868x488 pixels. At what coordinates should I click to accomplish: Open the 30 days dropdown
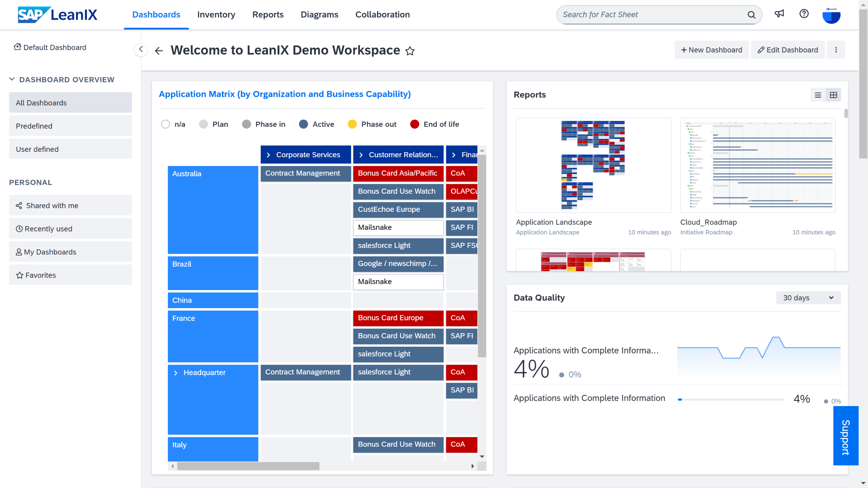tap(808, 298)
